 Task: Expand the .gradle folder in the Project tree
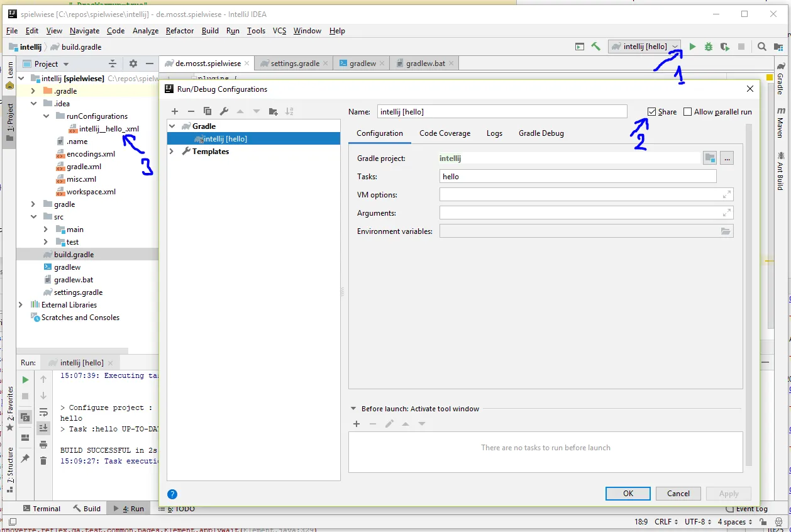33,91
